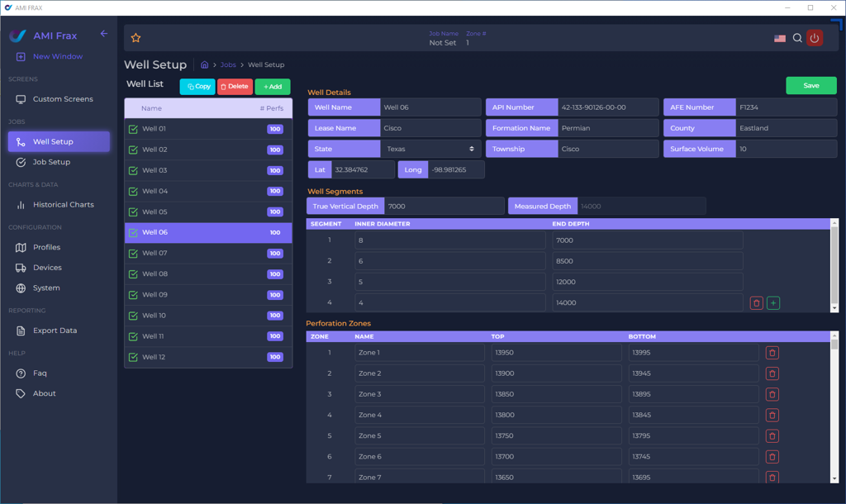The image size is (846, 504).
Task: Collapse the sidebar using the blue arrow
Action: 102,34
